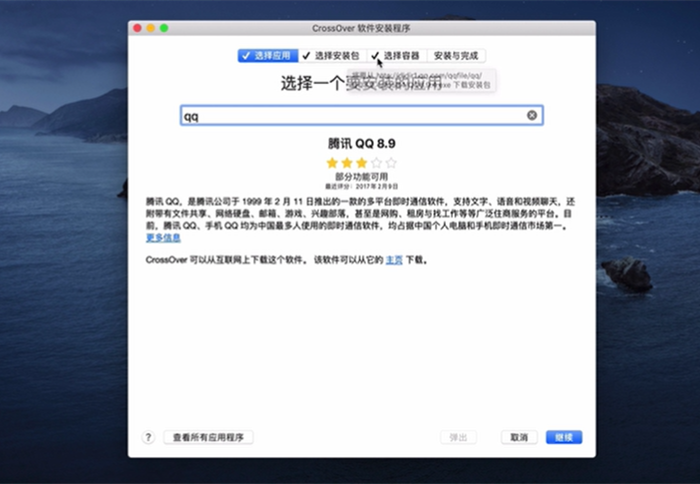Maximize the CrossOver installer window

pyautogui.click(x=164, y=28)
